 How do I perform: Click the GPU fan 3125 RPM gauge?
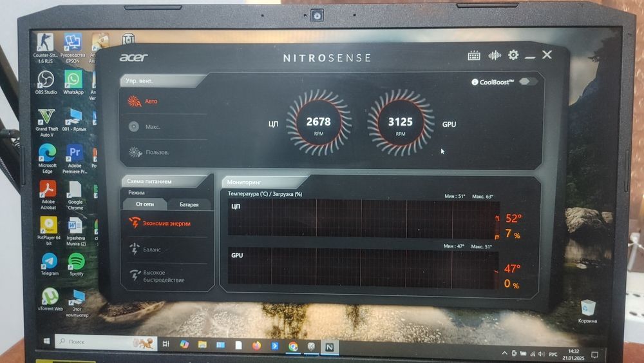[x=401, y=123]
